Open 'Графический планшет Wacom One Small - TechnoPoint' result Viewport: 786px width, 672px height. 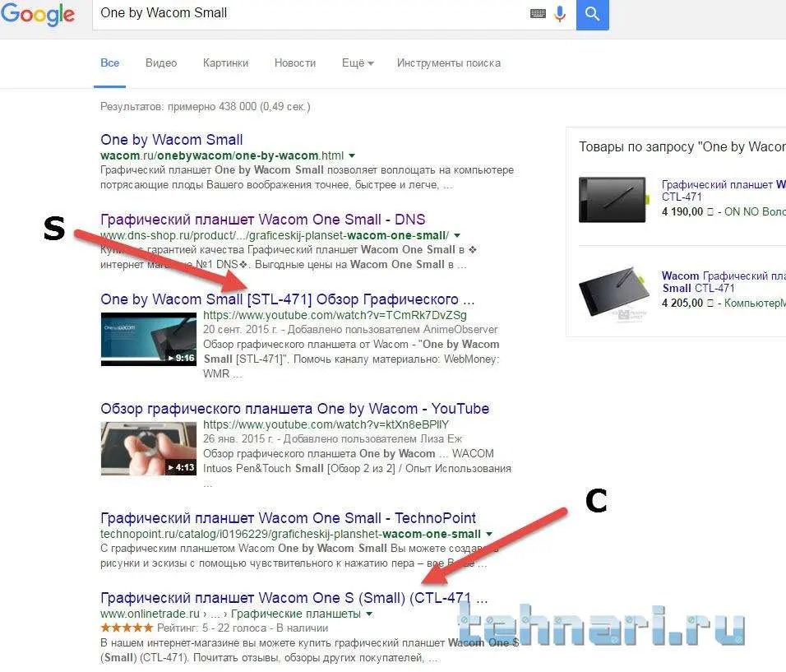pos(289,518)
